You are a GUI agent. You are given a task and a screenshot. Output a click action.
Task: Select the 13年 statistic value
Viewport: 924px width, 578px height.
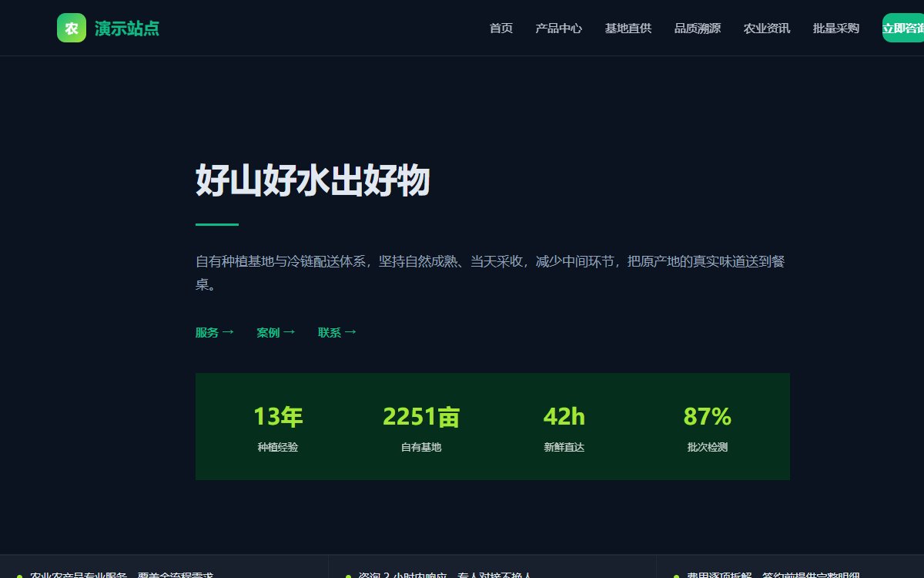pos(278,417)
